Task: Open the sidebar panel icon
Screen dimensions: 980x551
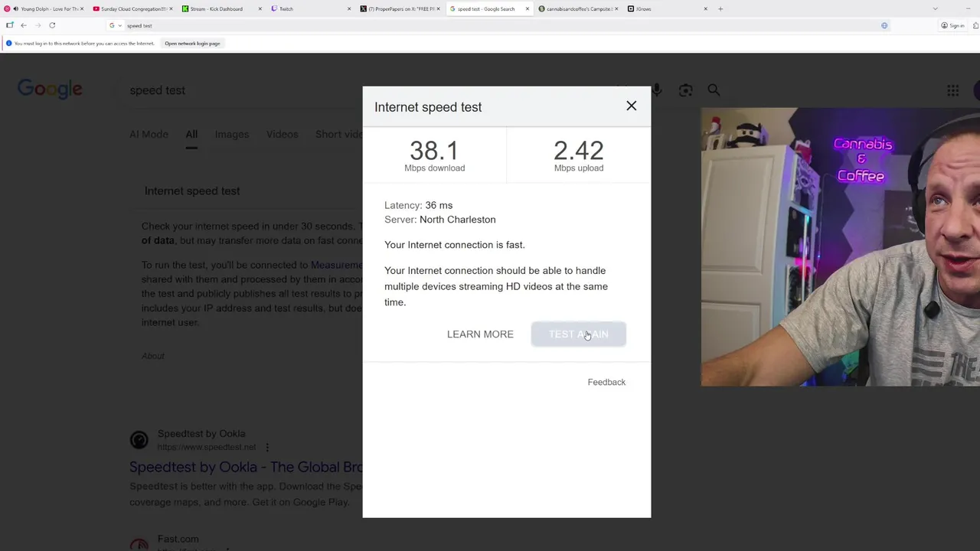Action: 9,25
